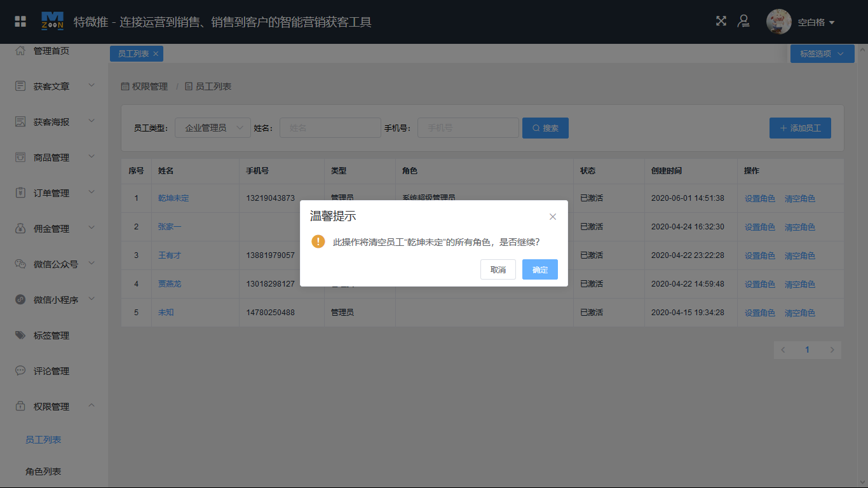Expand the 获客文章 menu
Image resolution: width=868 pixels, height=488 pixels.
[54, 86]
